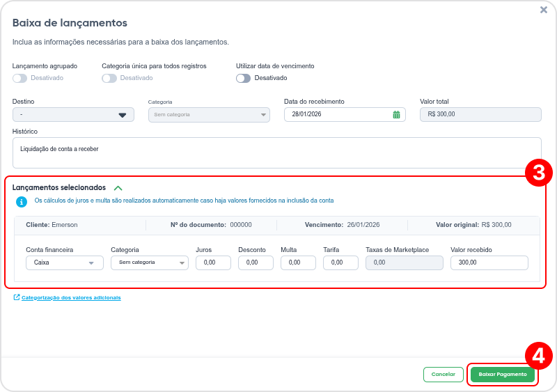Collapse the Lançamentos selecionados section
Image resolution: width=557 pixels, height=392 pixels.
click(118, 188)
